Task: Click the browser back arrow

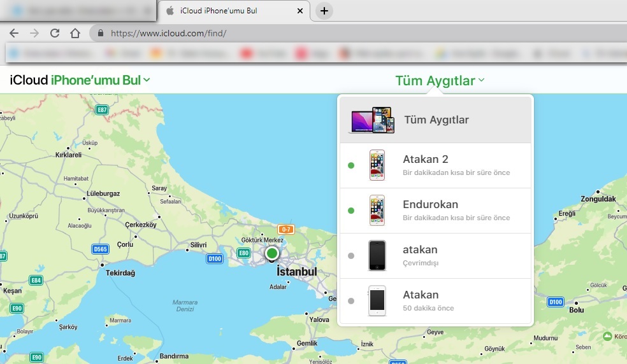Action: [14, 33]
